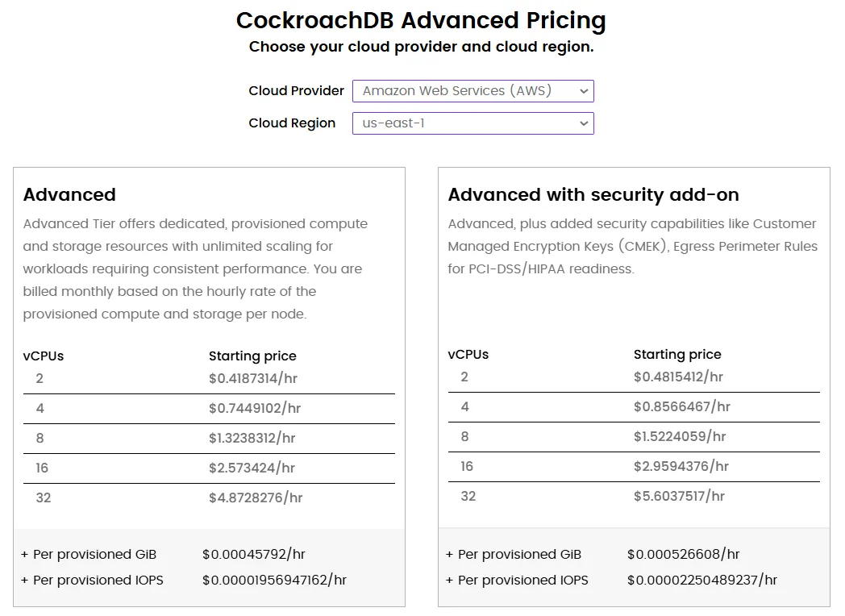Click the $2.9594376/hr security add-on price

681,466
